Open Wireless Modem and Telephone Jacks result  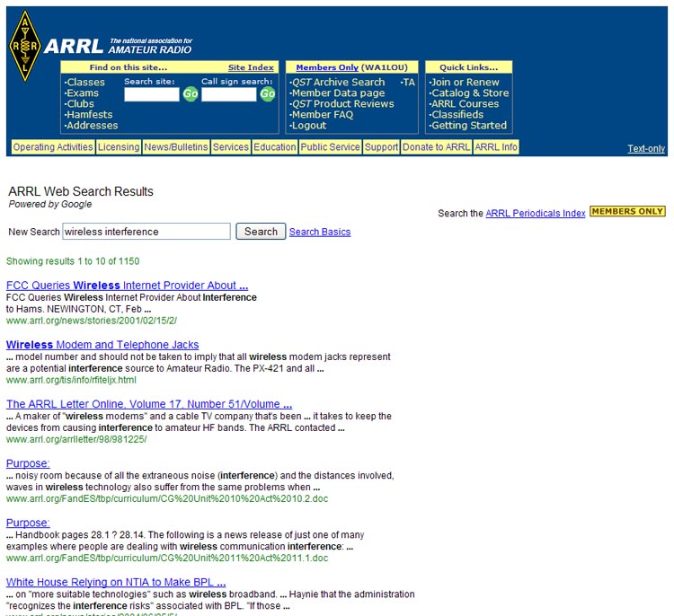(x=102, y=345)
